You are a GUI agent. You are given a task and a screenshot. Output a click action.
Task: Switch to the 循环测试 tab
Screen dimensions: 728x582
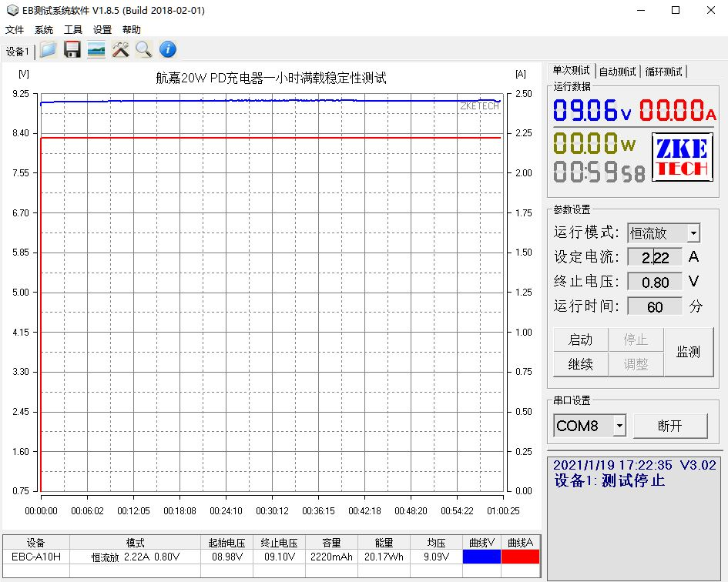click(663, 72)
